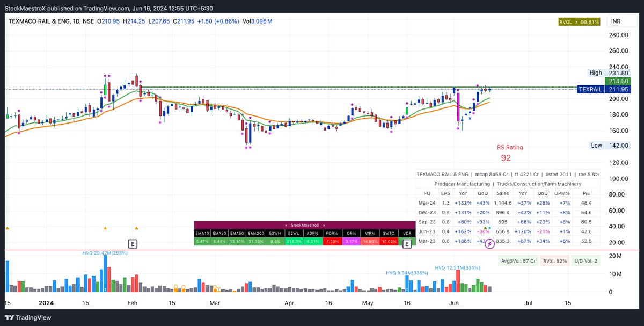Click the purple DR% value 3.17%
This screenshot has width=644, height=326.
pos(351,241)
